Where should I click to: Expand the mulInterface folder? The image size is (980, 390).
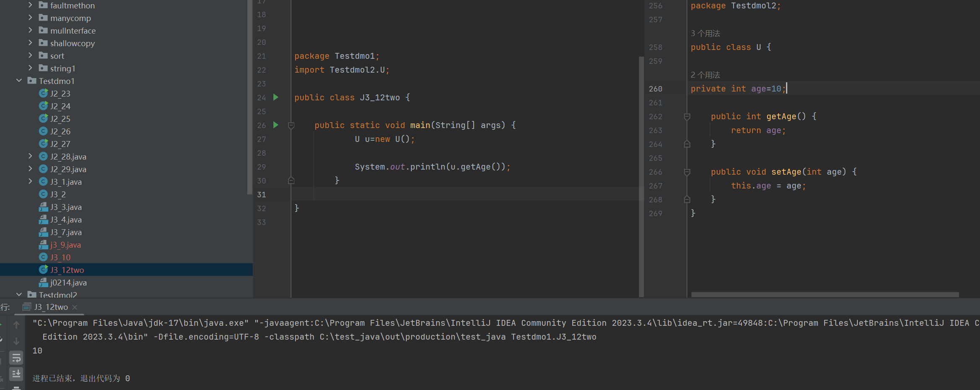pos(30,30)
